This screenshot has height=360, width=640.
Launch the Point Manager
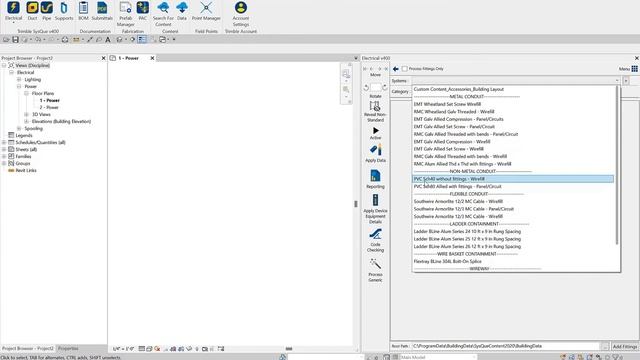tap(206, 11)
